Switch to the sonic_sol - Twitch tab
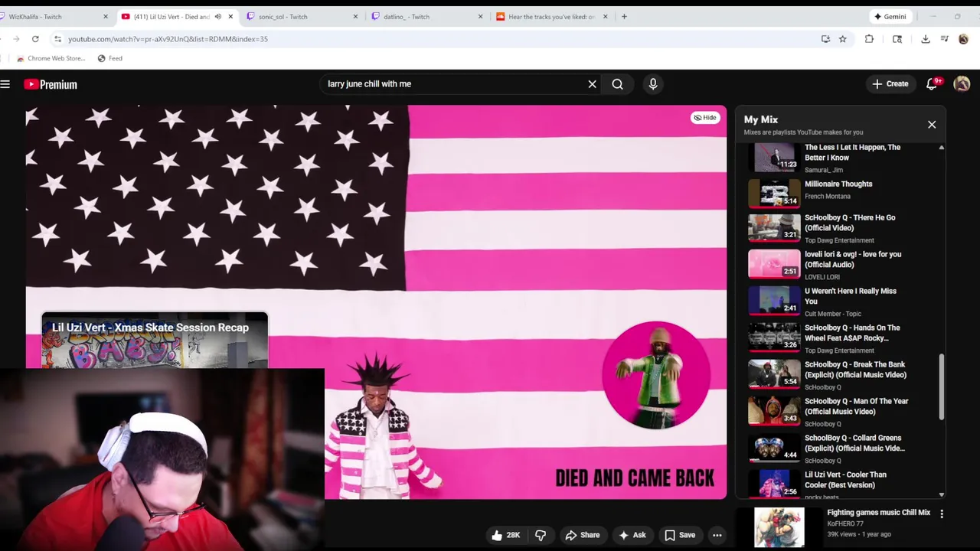The height and width of the screenshot is (551, 980). [300, 16]
